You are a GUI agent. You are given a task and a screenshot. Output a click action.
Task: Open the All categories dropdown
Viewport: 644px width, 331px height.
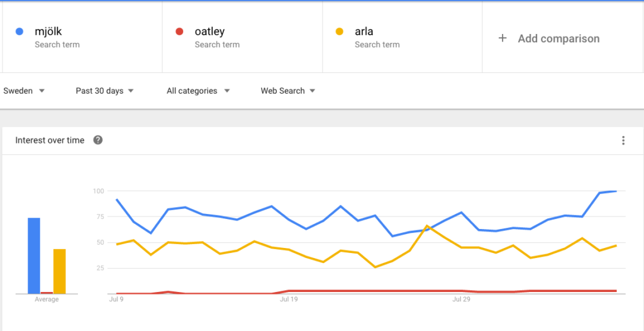click(197, 91)
